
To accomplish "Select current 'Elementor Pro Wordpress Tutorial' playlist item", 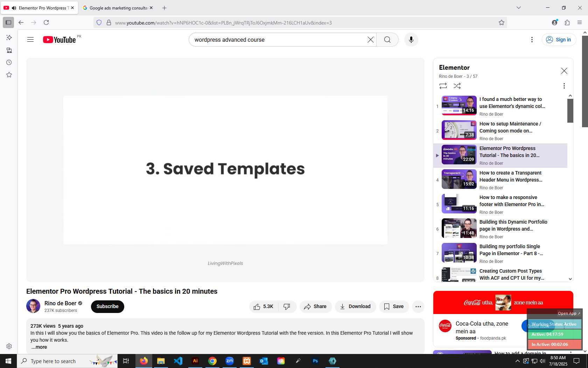I will 500,155.
